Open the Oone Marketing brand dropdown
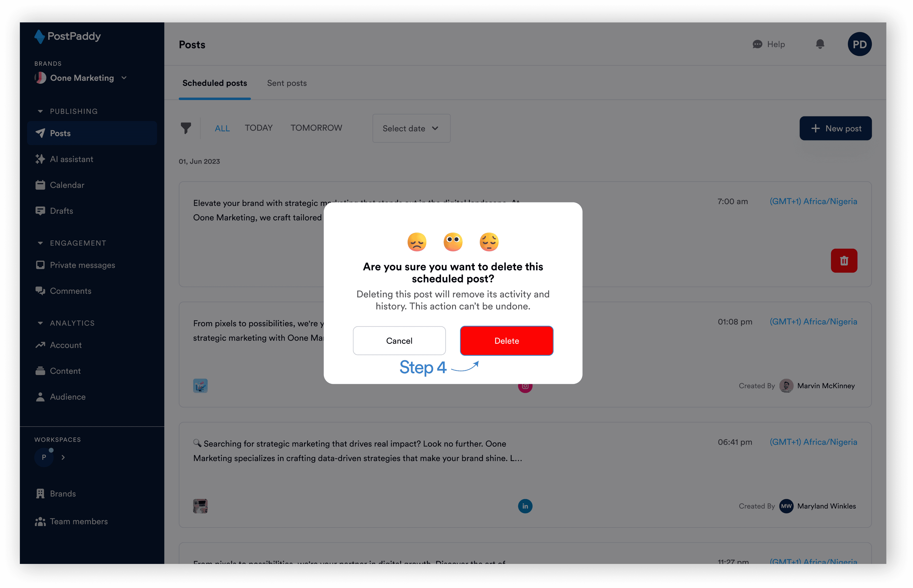 click(x=80, y=78)
